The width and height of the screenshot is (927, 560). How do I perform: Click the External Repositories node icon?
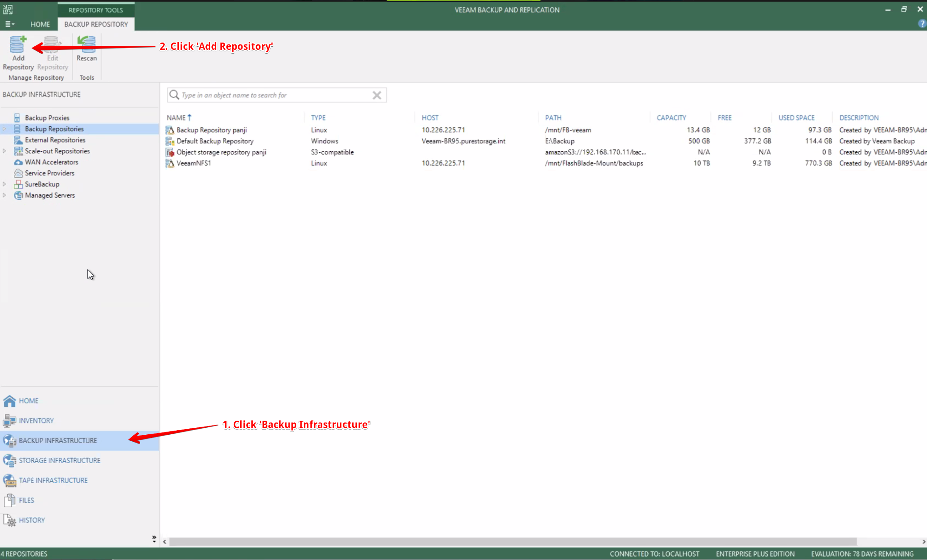click(18, 140)
